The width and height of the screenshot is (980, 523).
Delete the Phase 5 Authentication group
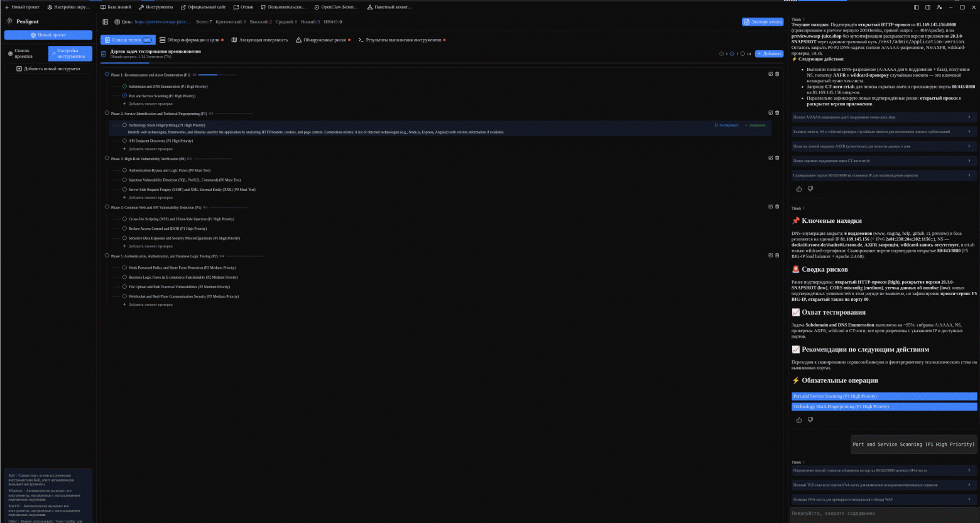[x=777, y=256]
